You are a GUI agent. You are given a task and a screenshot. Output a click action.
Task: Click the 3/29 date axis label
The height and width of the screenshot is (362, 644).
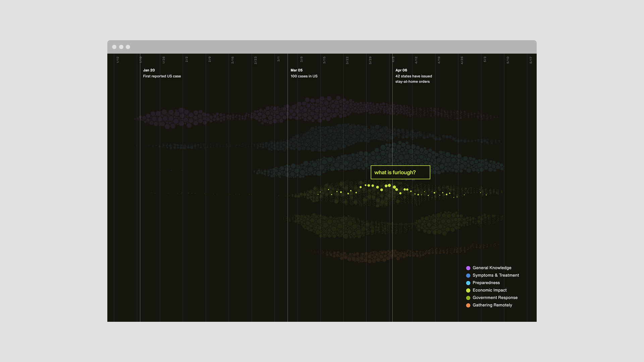[x=370, y=60]
